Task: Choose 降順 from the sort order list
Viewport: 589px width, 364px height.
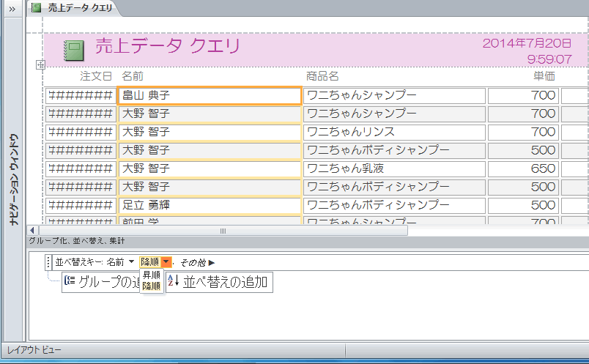Action: [x=152, y=286]
